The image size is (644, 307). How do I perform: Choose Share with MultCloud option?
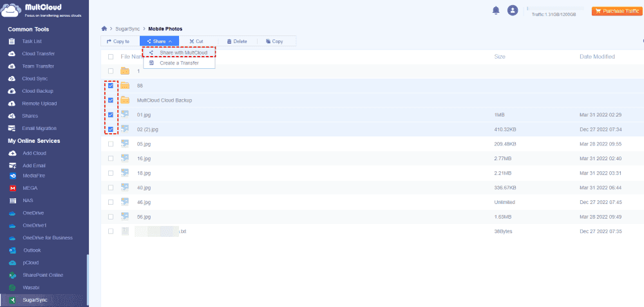179,53
